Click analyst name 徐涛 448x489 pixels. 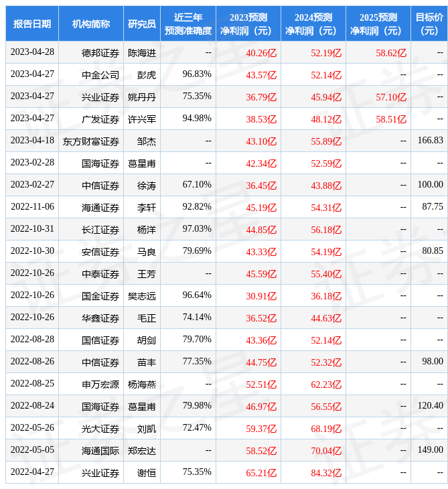coord(147,186)
